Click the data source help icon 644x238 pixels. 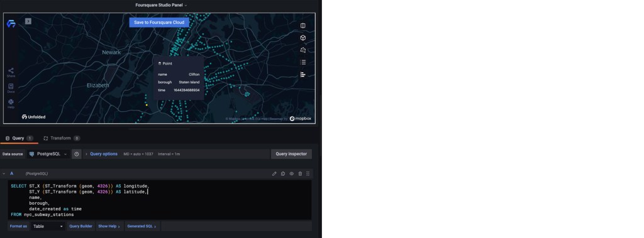coord(76,154)
